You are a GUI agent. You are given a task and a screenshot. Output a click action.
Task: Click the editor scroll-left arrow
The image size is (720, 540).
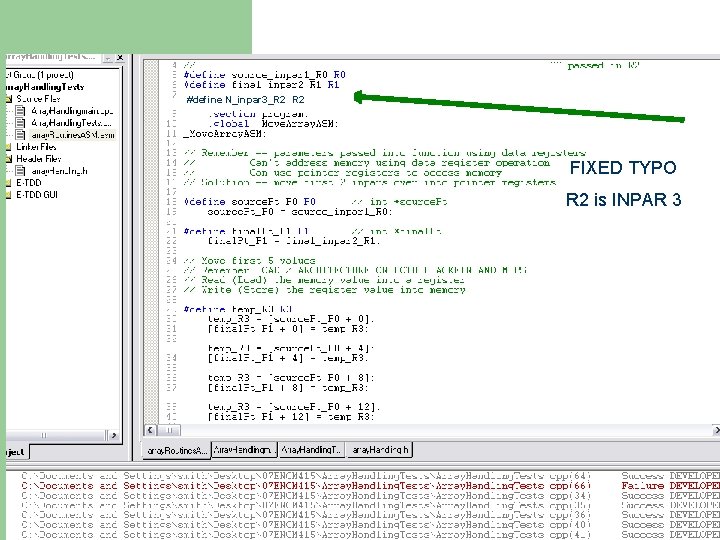[x=150, y=430]
